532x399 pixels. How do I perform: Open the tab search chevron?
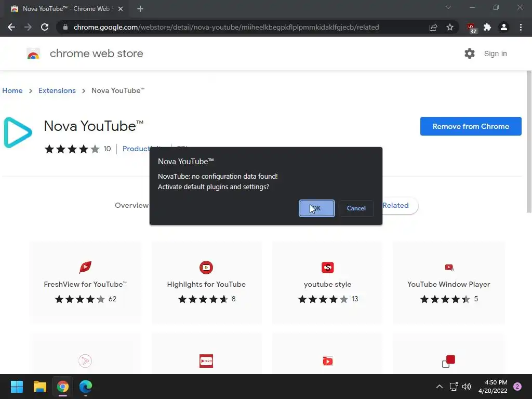[x=448, y=7]
